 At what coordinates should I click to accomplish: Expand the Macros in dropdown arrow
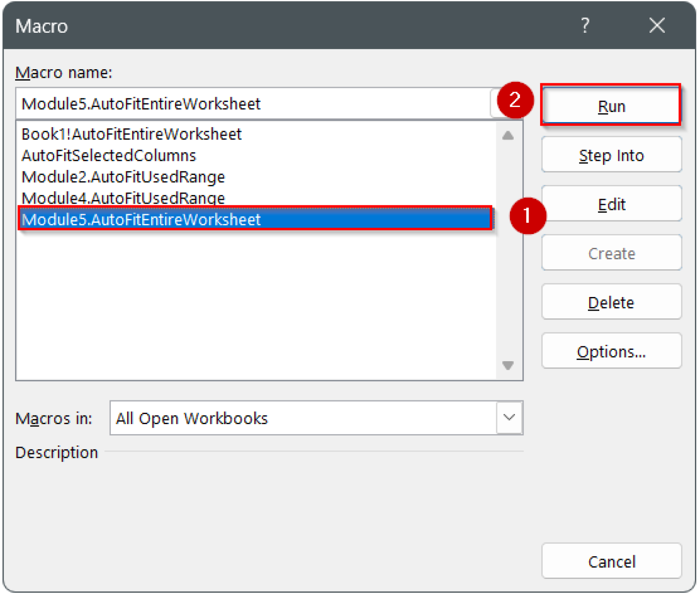tap(509, 418)
